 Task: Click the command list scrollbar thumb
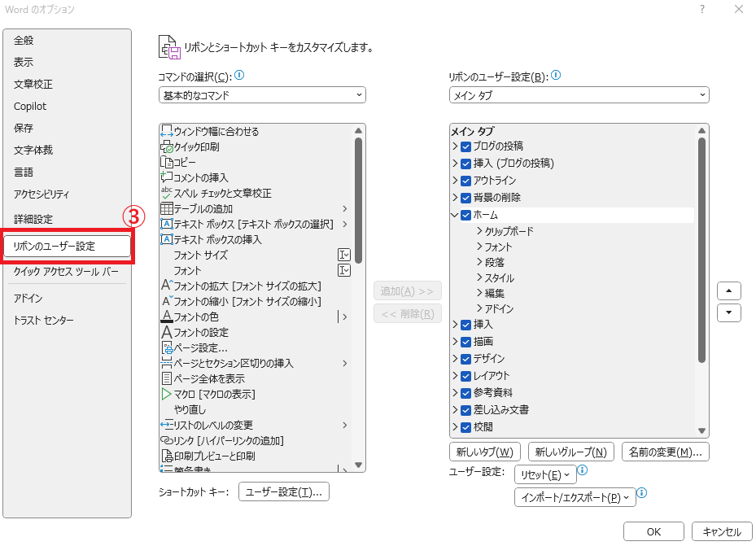point(358,200)
